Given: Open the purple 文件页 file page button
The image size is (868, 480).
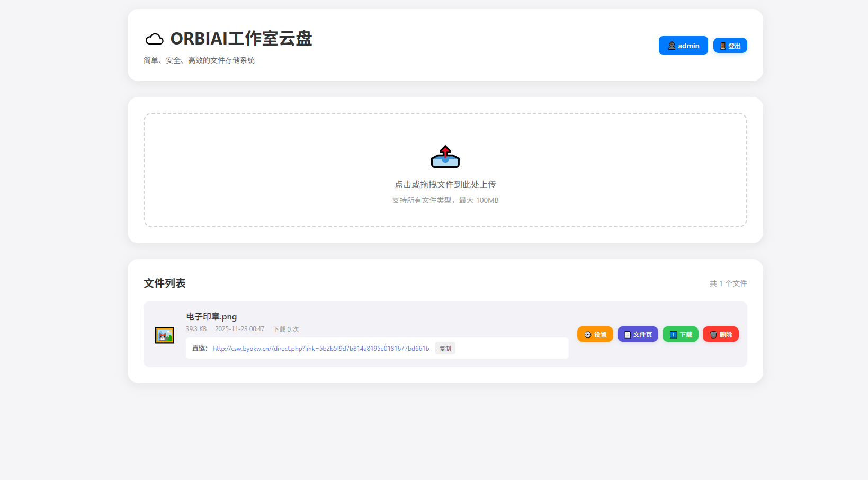Looking at the screenshot, I should [x=638, y=334].
